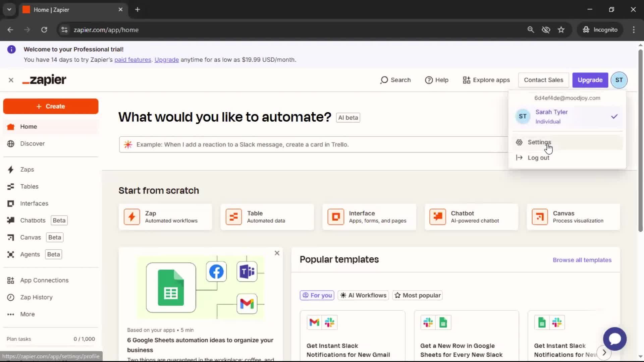Viewport: 644px width, 362px height.
Task: Open browser zoom magnifier icon
Action: tap(531, 30)
